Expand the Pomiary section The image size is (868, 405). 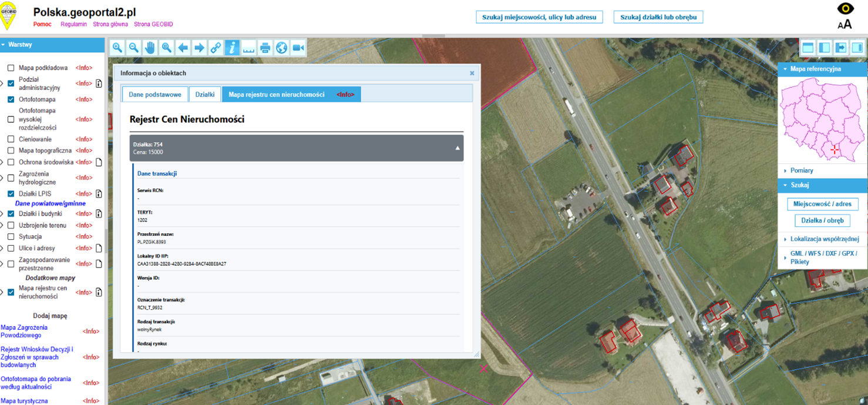pos(802,170)
